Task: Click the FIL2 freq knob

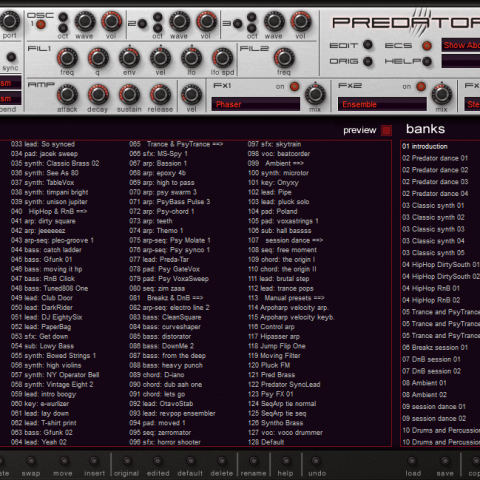Action: 284,58
